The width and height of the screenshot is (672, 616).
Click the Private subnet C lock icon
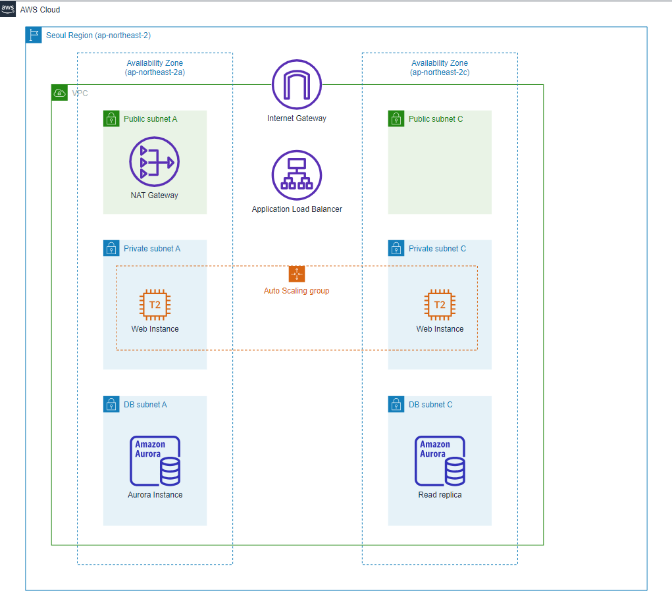pos(396,248)
